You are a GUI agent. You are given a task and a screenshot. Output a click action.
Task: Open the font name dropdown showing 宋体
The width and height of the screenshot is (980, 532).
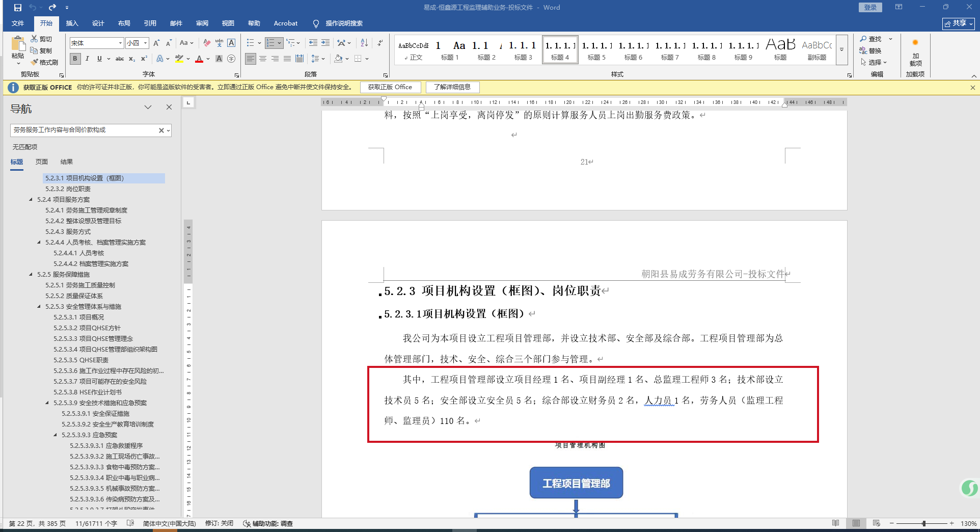point(120,43)
